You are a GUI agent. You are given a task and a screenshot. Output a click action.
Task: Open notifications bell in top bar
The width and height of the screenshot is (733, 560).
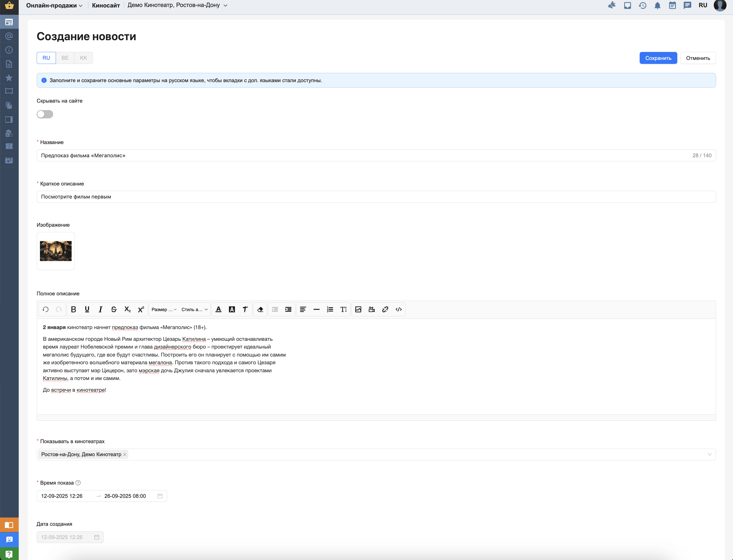[x=657, y=6]
